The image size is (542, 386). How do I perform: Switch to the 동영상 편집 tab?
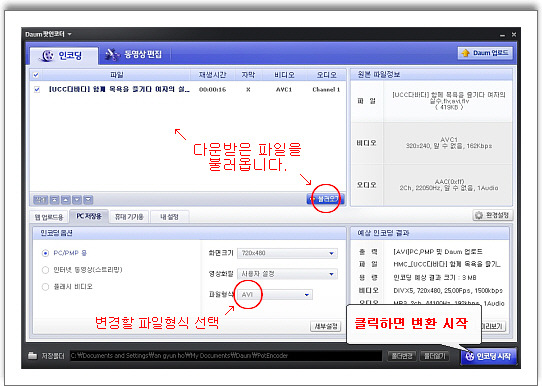point(134,55)
